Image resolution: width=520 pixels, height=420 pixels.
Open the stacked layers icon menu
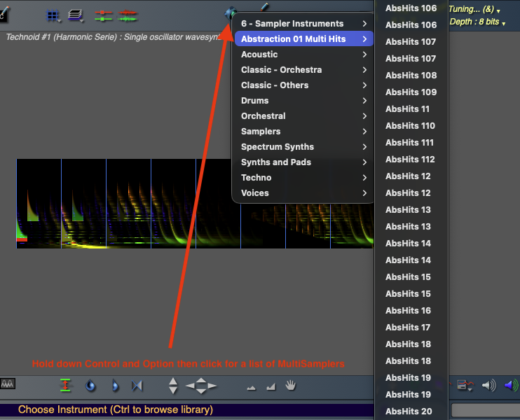click(x=75, y=15)
